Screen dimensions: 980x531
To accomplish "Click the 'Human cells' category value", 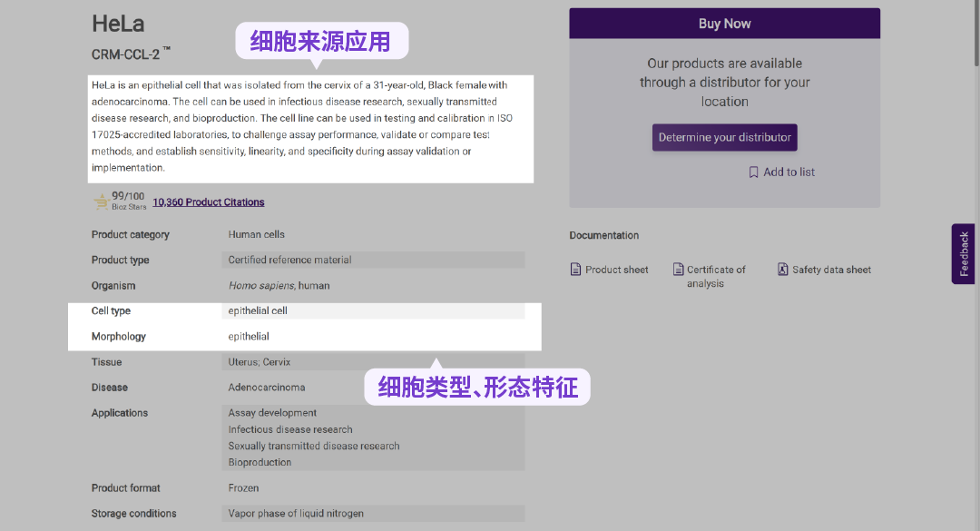I will coord(256,234).
